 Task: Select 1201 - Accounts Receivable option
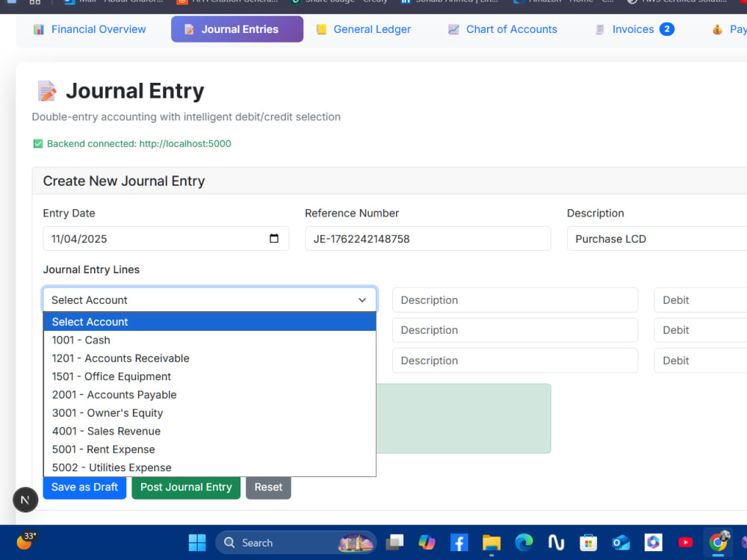(x=210, y=358)
